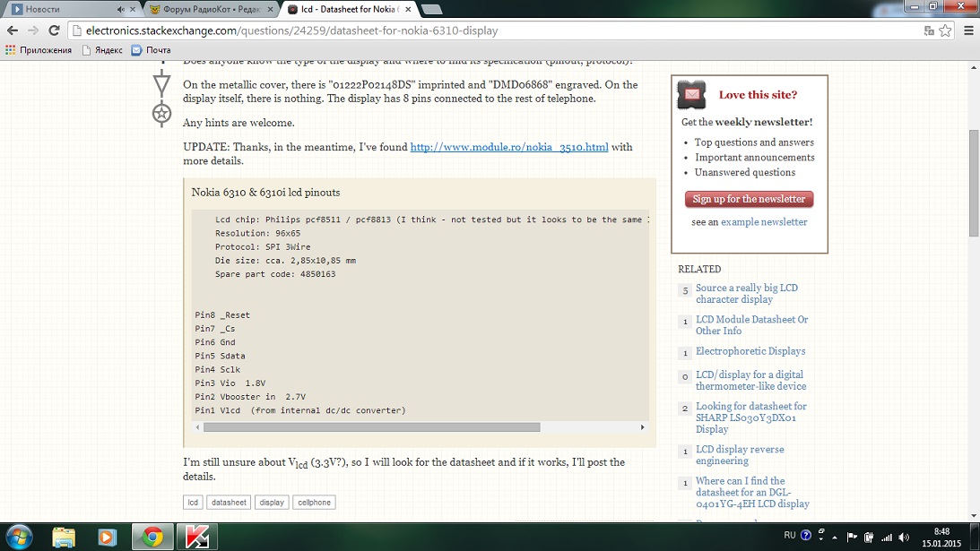
Task: Open the Приложения apps bookmark
Action: click(x=39, y=50)
